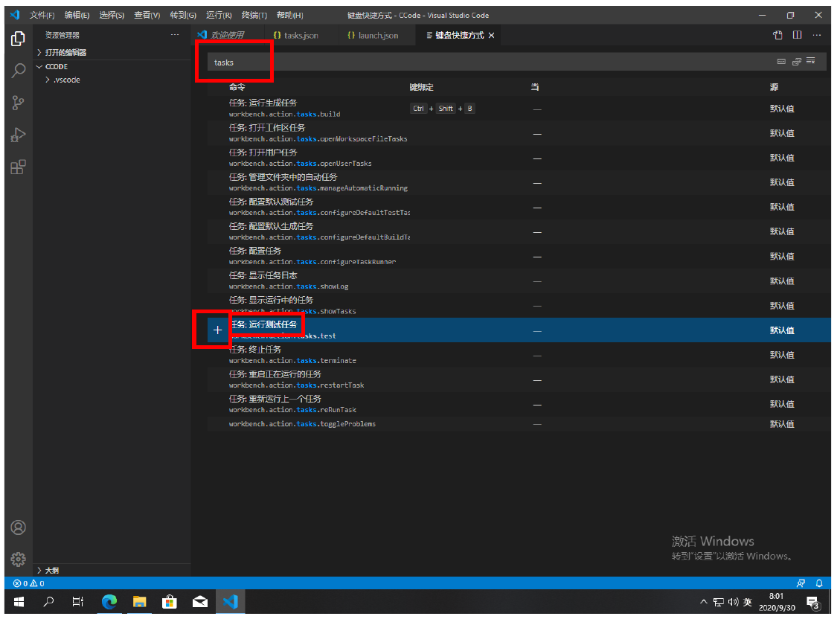Viewport: 840px width, 622px height.
Task: Open the Search view in activity bar
Action: (19, 71)
